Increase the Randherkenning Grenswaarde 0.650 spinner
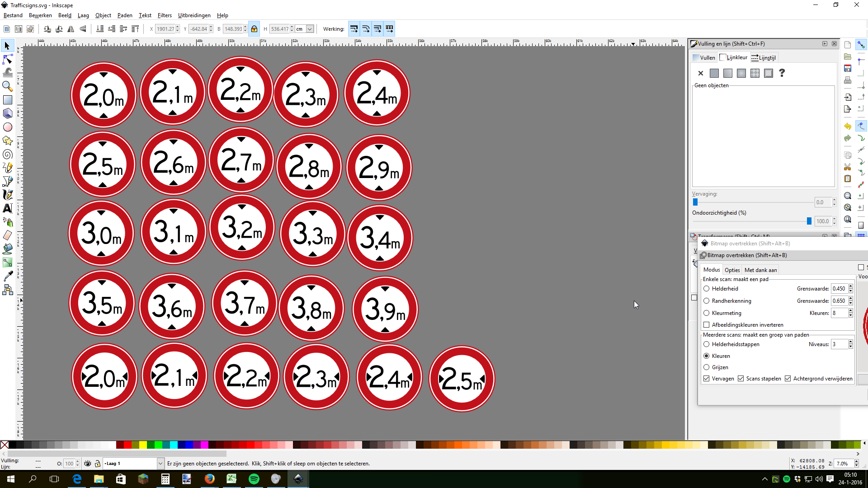The height and width of the screenshot is (488, 868). [850, 299]
